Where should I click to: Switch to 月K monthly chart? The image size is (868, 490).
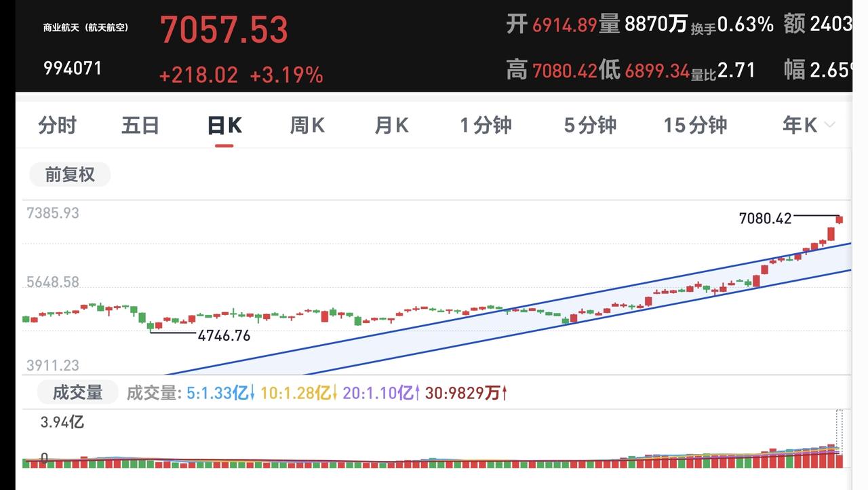tap(391, 126)
